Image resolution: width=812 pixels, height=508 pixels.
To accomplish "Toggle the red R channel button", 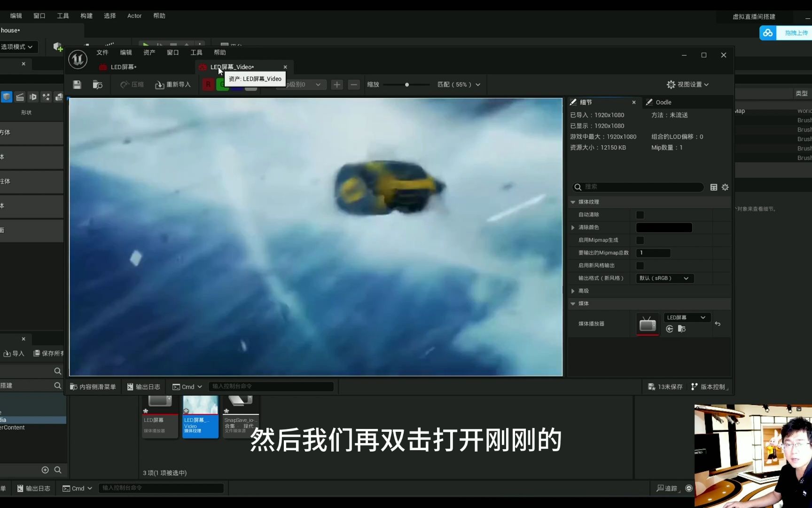I will pyautogui.click(x=208, y=85).
